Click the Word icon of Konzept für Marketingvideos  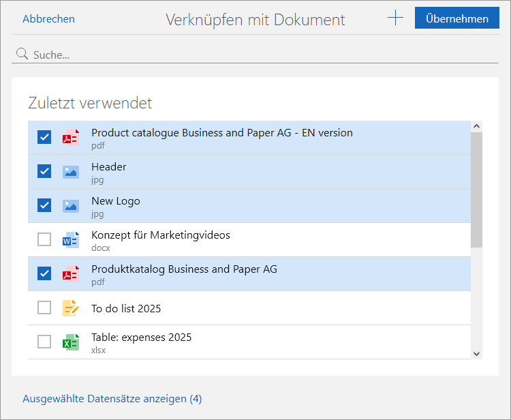71,240
